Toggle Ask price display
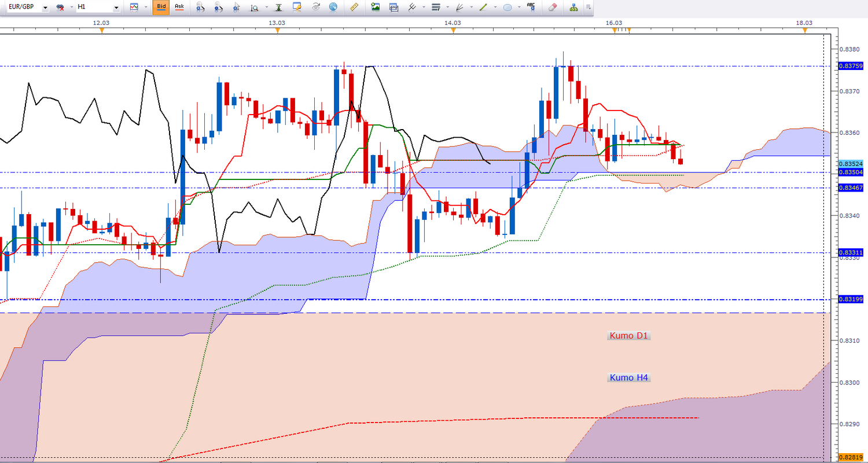Screen dimensions: 868x463 (x=179, y=8)
